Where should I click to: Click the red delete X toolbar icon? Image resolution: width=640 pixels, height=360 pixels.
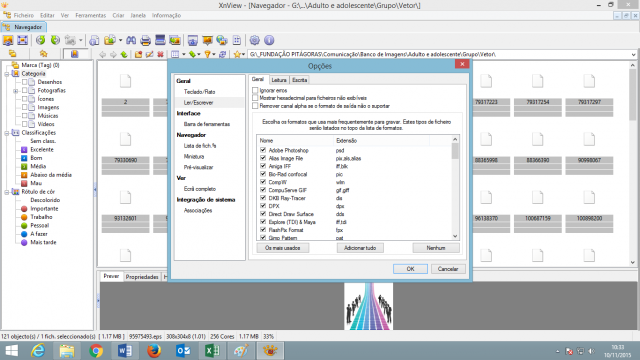[x=160, y=54]
